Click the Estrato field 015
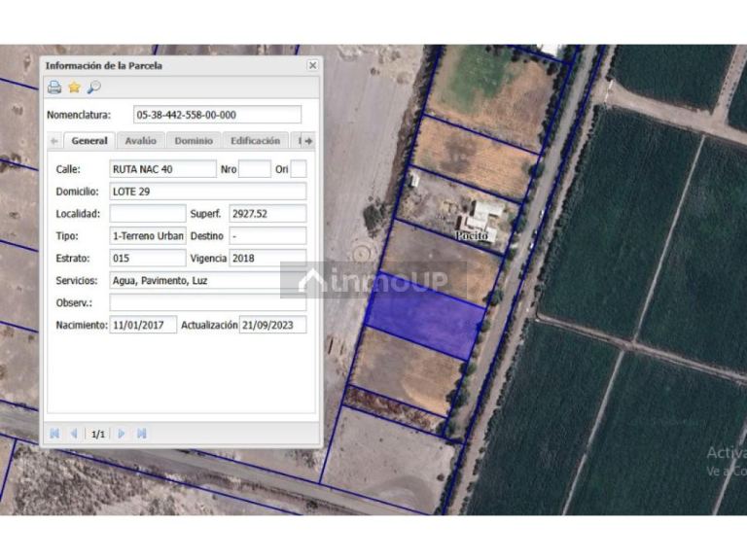747x560 pixels. (148, 258)
